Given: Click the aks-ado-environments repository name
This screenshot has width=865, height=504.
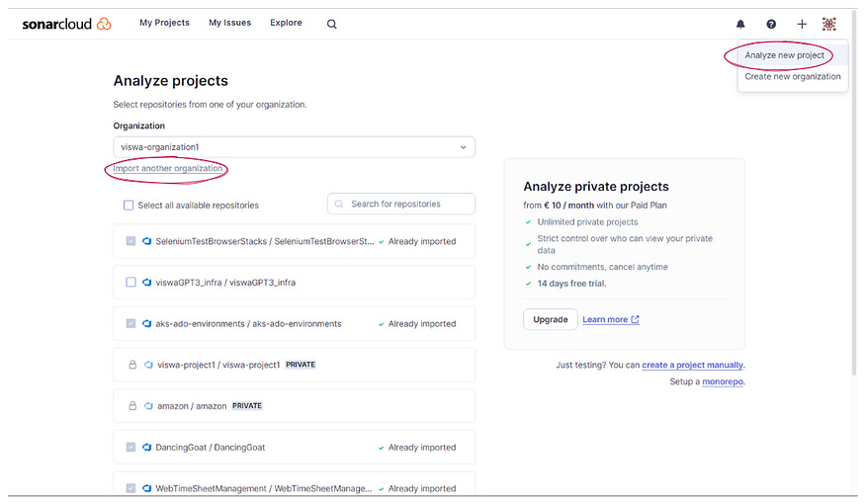Looking at the screenshot, I should tap(248, 324).
